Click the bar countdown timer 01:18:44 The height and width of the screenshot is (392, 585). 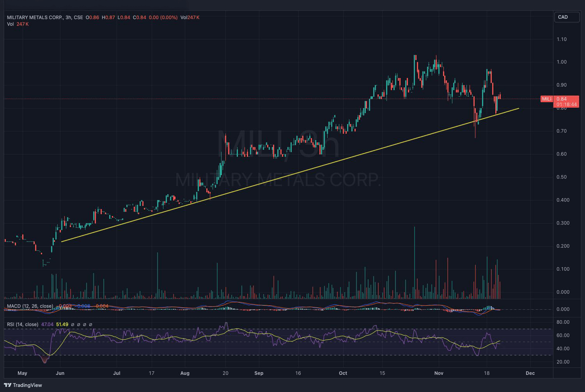pyautogui.click(x=566, y=105)
